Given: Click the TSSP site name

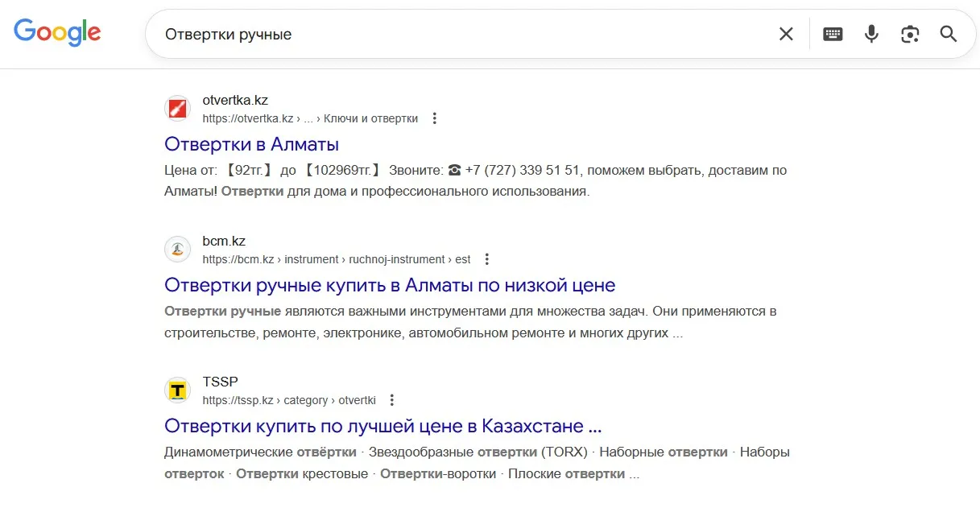Looking at the screenshot, I should click(x=220, y=382).
